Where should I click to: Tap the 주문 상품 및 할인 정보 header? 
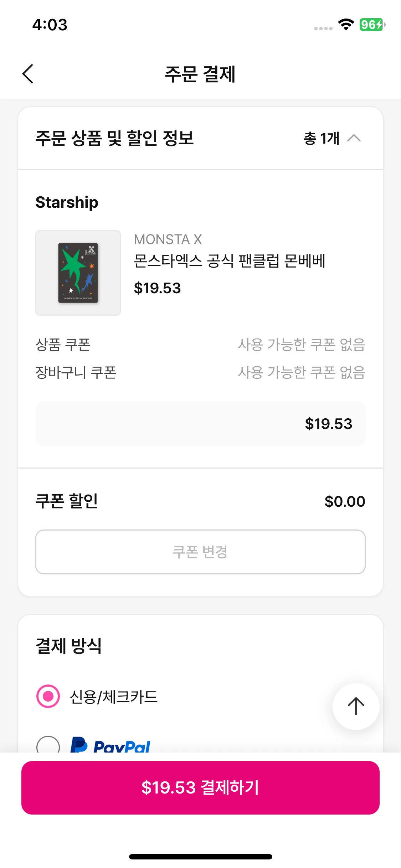pos(114,138)
